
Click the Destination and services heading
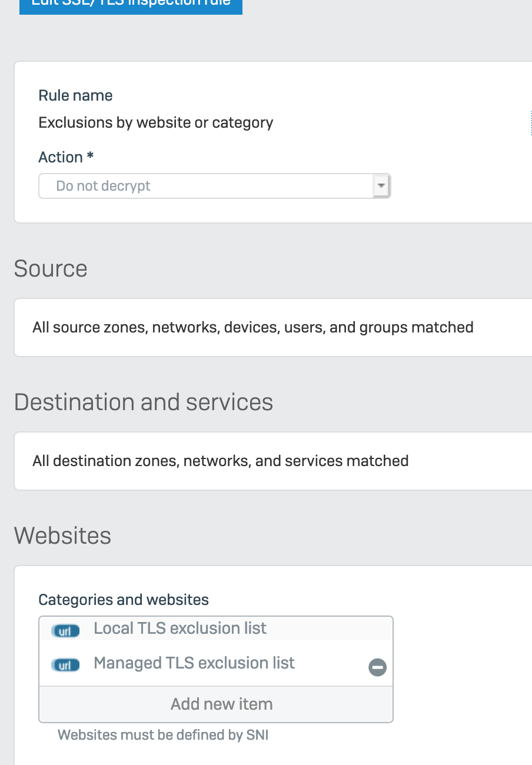click(144, 402)
